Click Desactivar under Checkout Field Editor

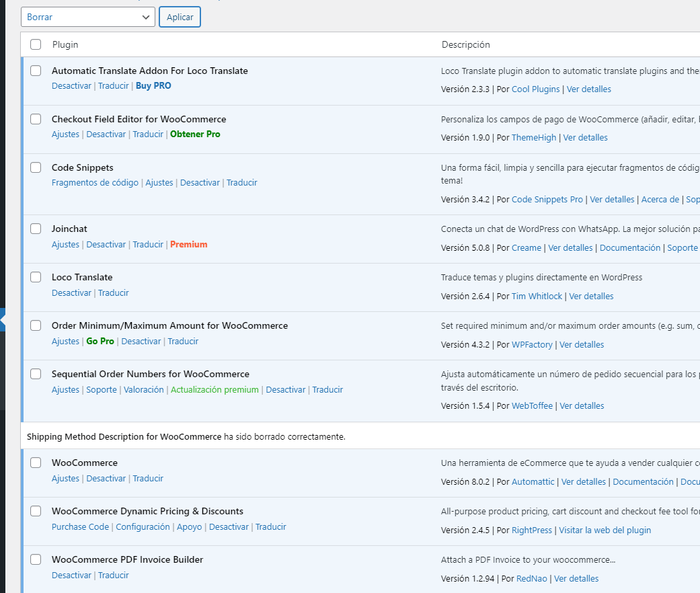pyautogui.click(x=106, y=134)
